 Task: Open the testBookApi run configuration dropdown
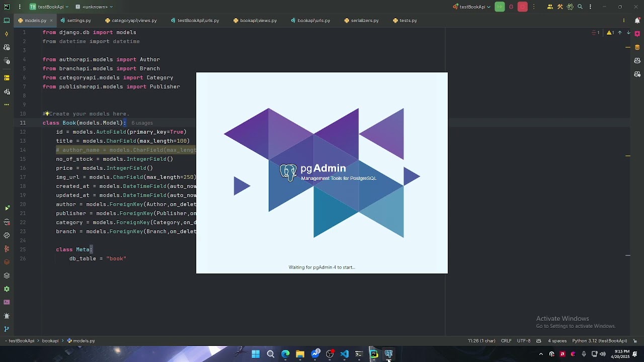coord(471,7)
